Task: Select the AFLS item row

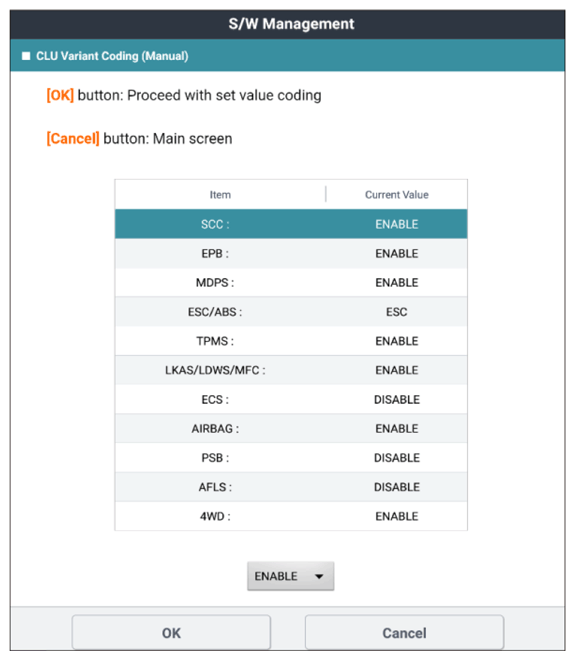Action: coord(291,487)
